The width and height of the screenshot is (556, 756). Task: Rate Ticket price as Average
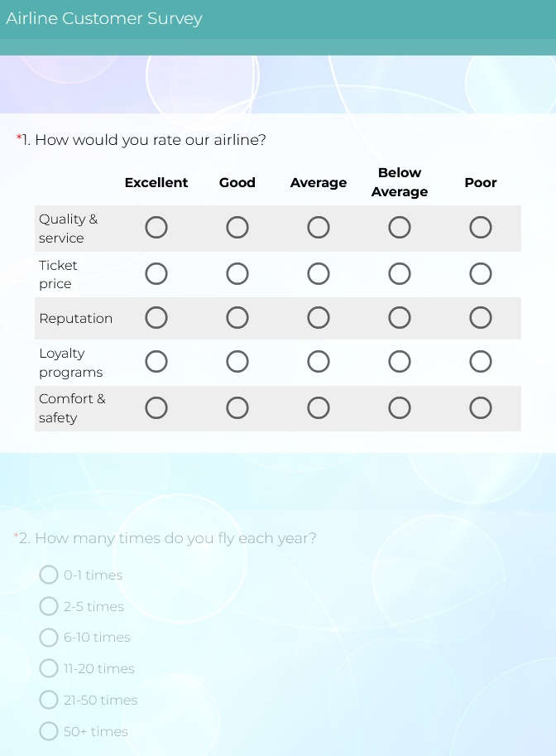coord(319,274)
